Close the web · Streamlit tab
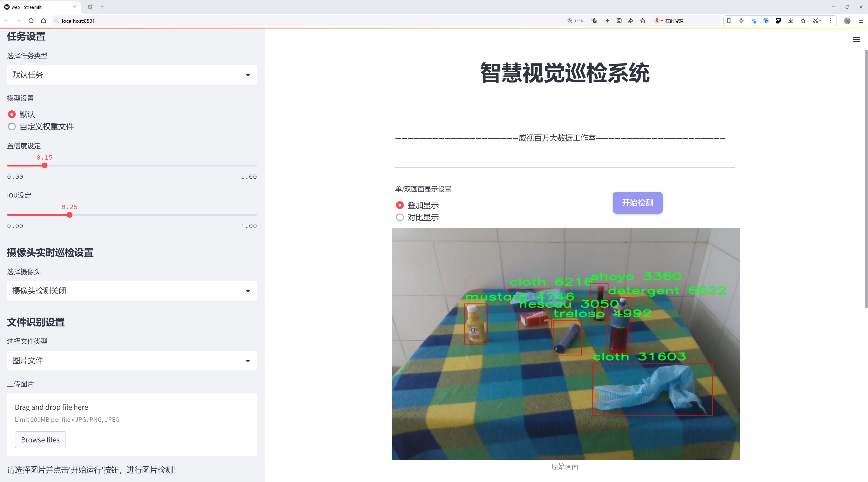This screenshot has height=482, width=868. pyautogui.click(x=74, y=7)
